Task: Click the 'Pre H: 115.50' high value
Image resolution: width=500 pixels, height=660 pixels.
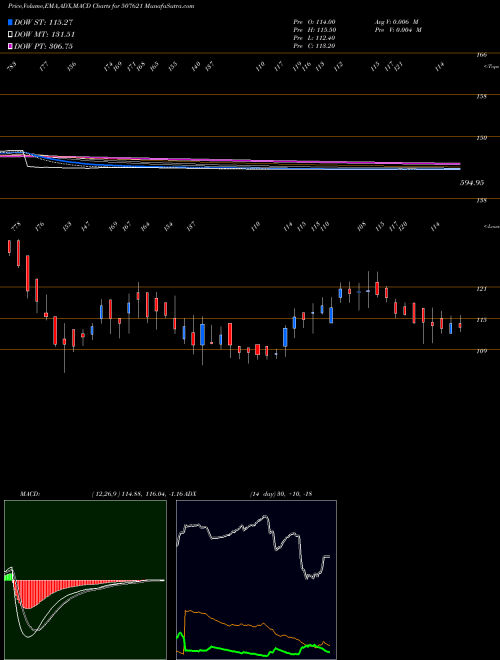Action: 314,30
